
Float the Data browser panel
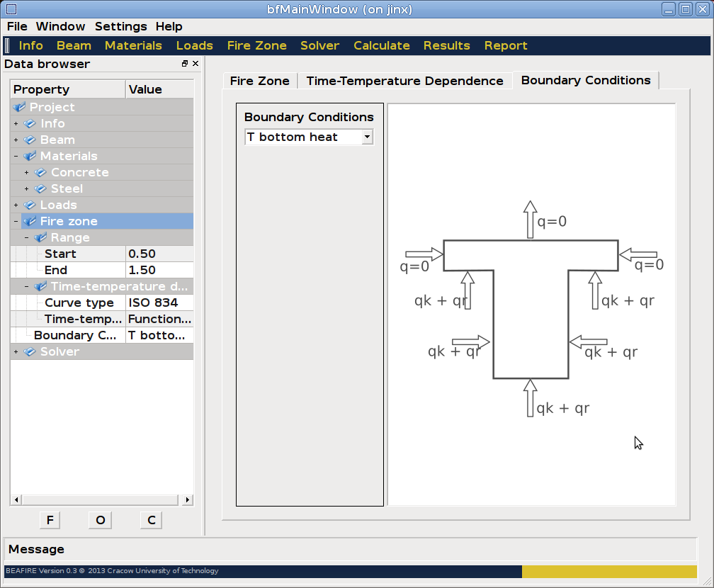(185, 64)
